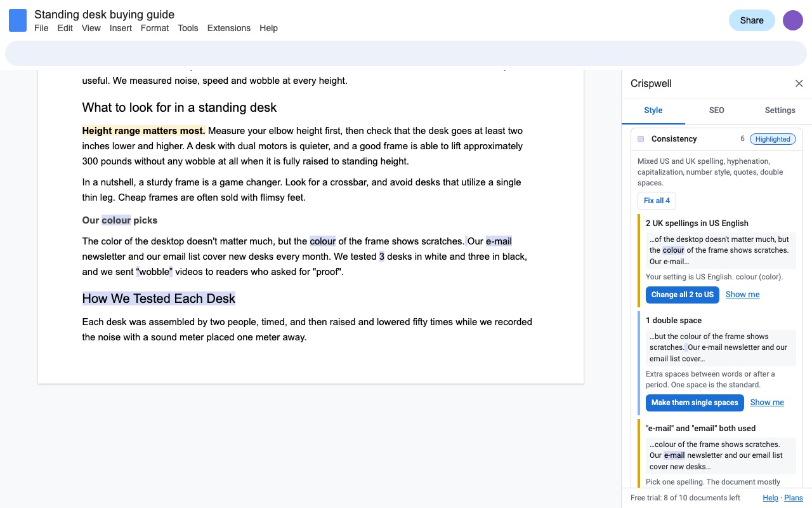Toggle the Highlighted pill for Consistency

coord(773,139)
